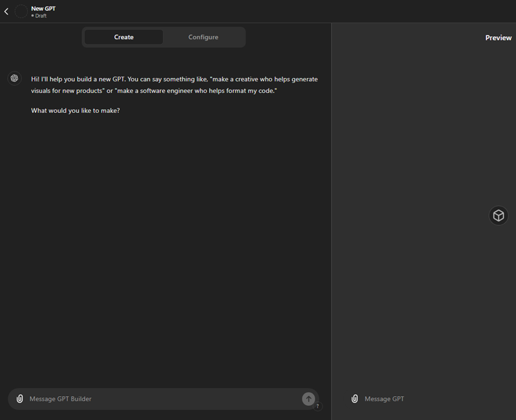Open the Configure tab
The image size is (516, 420).
pos(203,37)
